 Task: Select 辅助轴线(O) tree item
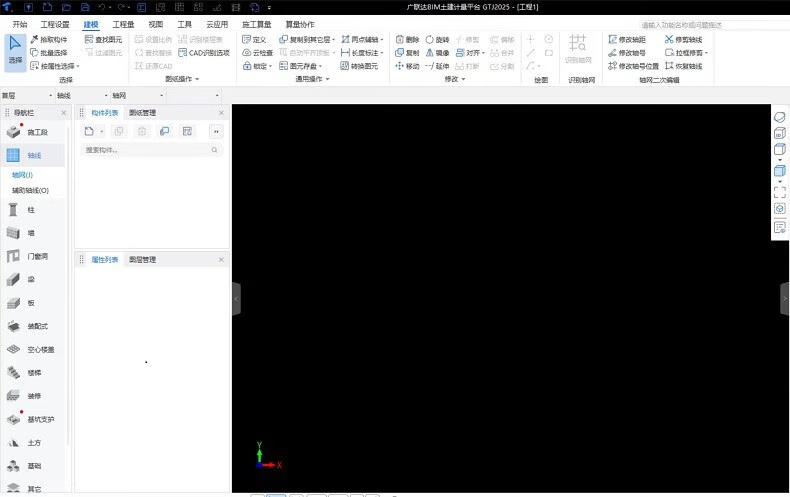point(31,190)
